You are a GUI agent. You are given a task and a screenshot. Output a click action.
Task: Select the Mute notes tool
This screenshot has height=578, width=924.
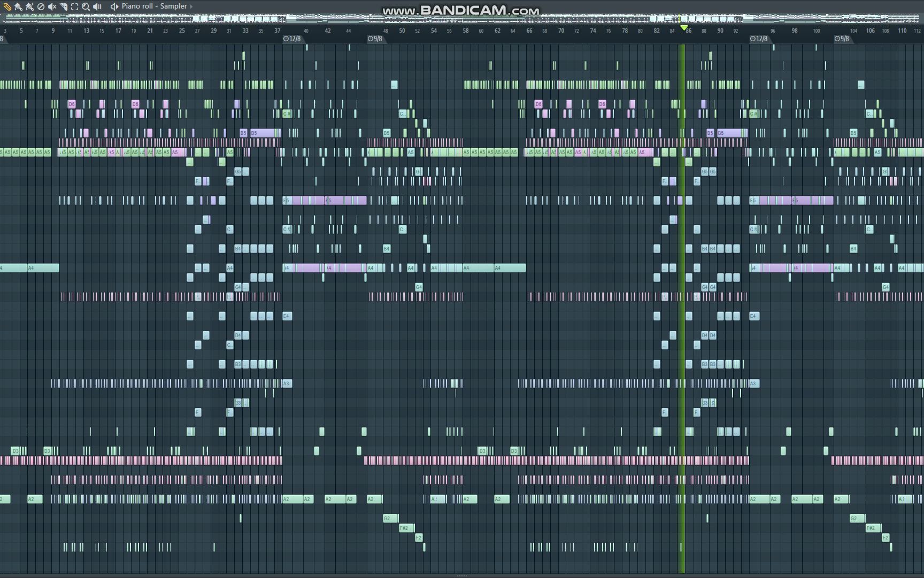click(x=52, y=6)
